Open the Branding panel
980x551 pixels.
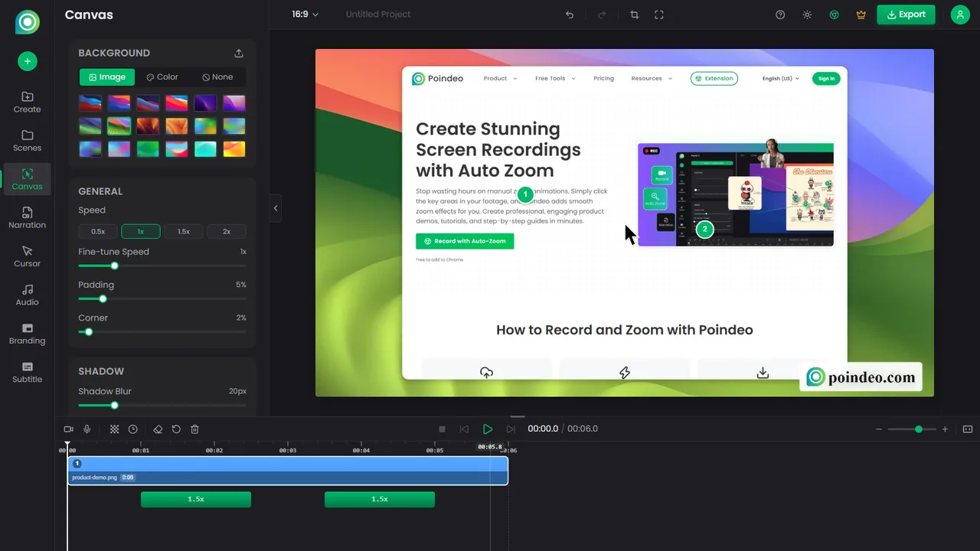pyautogui.click(x=27, y=334)
